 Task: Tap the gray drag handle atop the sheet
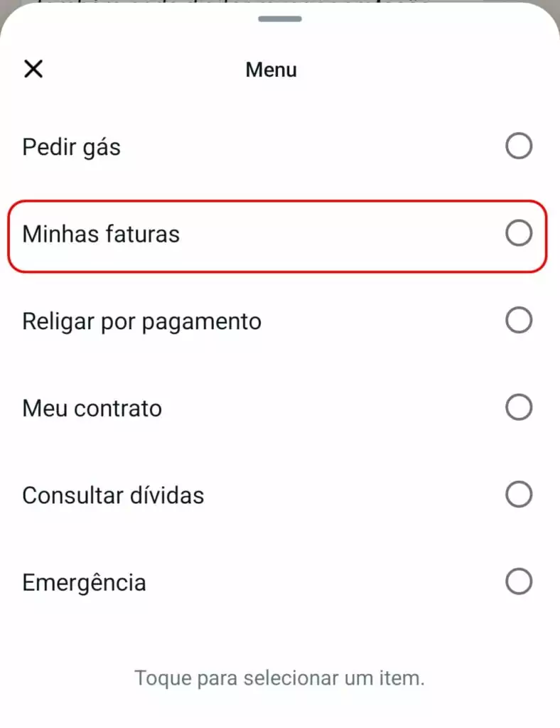280,19
